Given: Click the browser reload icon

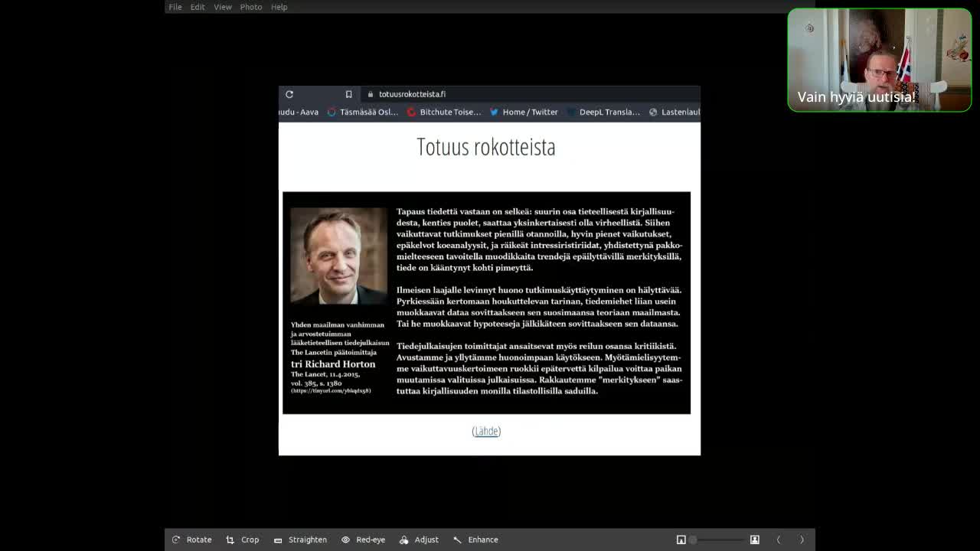Looking at the screenshot, I should click(x=289, y=94).
